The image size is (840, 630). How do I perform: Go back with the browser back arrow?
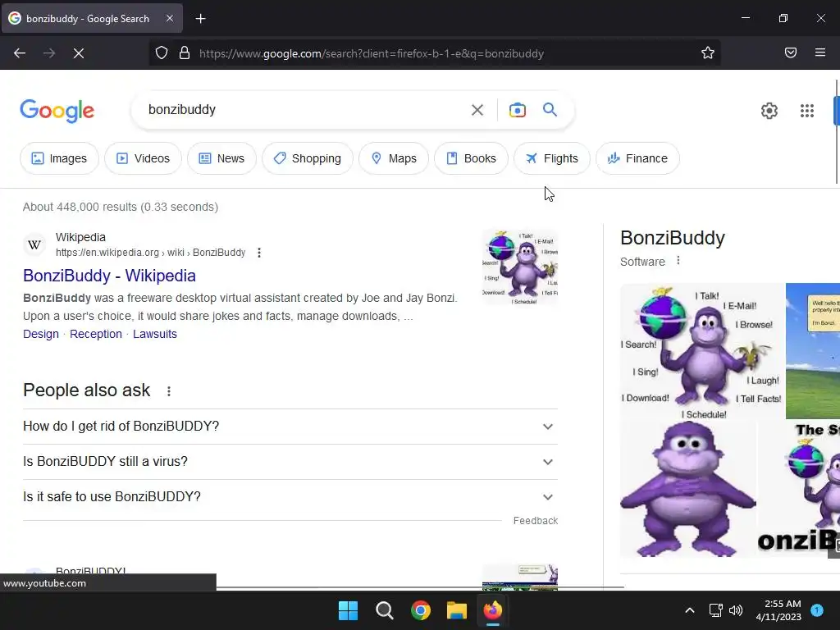pyautogui.click(x=20, y=53)
